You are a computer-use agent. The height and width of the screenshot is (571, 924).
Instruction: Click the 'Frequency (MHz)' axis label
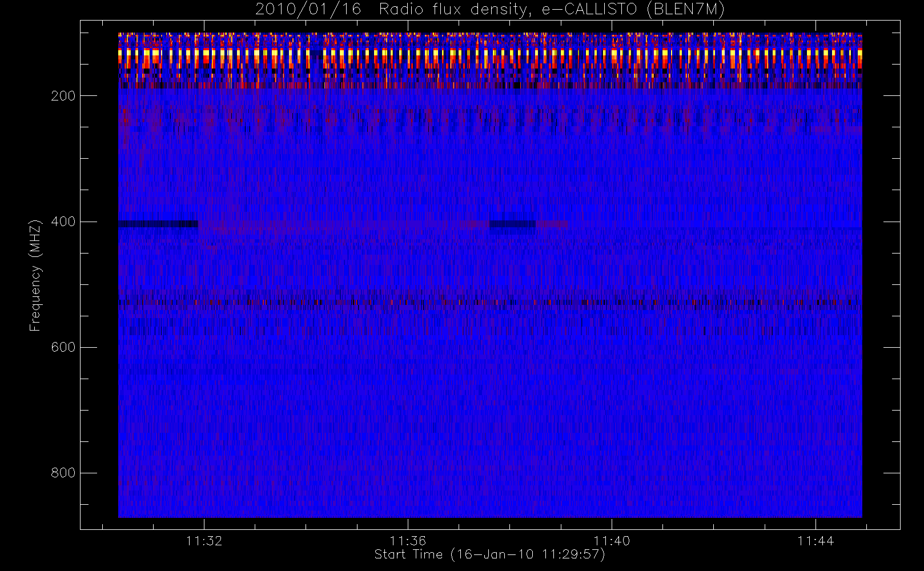point(35,275)
